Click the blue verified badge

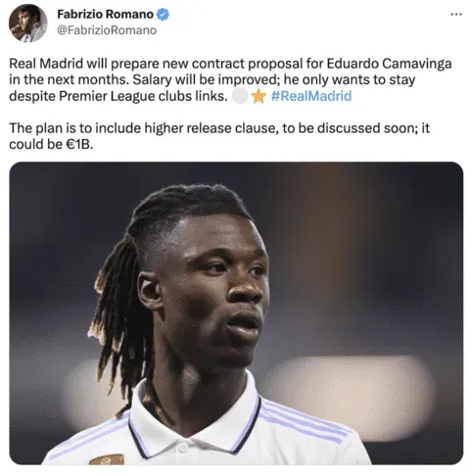tap(163, 15)
